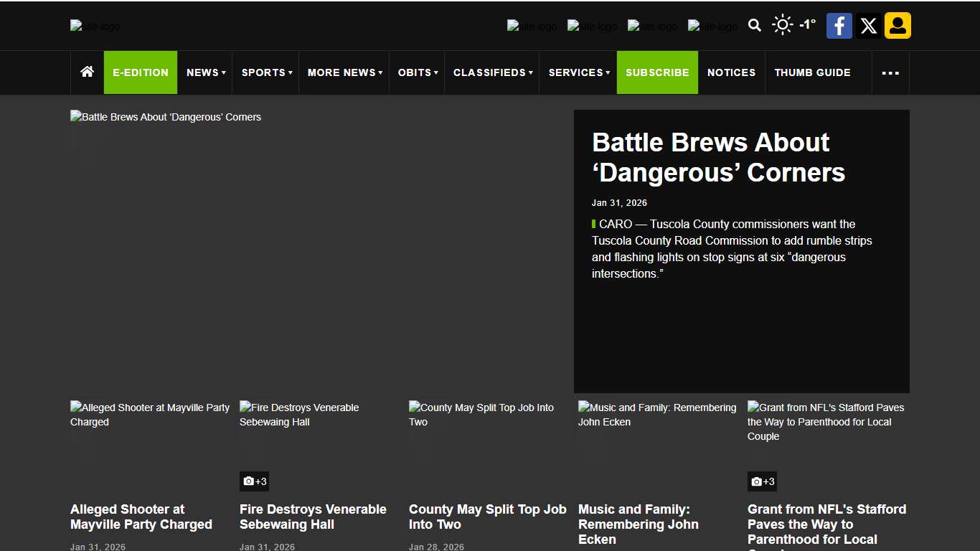Screen dimensions: 980x551
Task: Select the Notices menu item
Action: [x=731, y=72]
